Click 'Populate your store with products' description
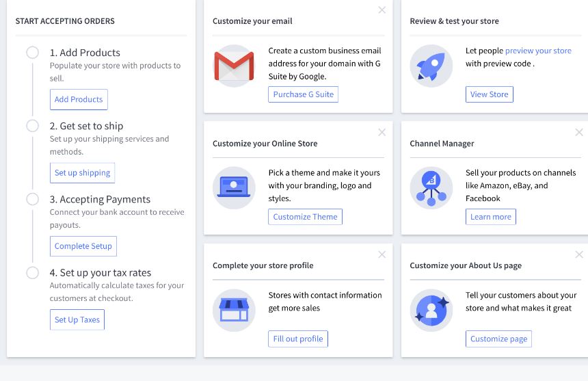Viewport: 588px width, 381px height. pos(115,72)
